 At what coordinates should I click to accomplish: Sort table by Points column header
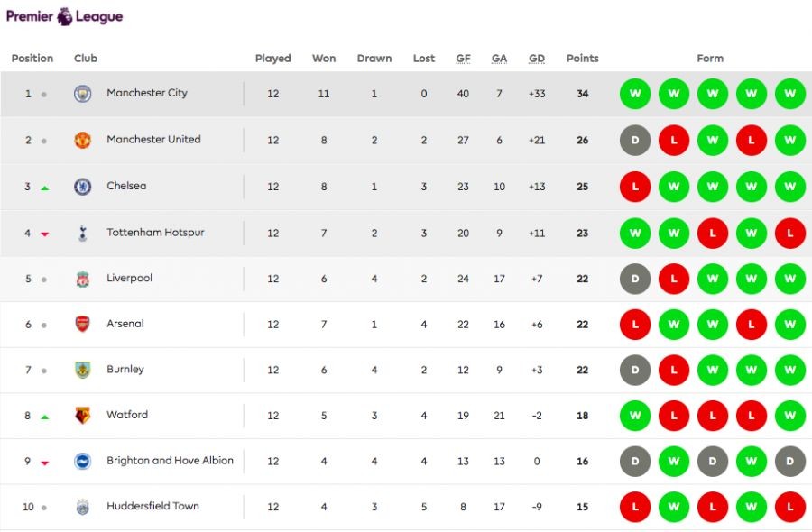582,59
